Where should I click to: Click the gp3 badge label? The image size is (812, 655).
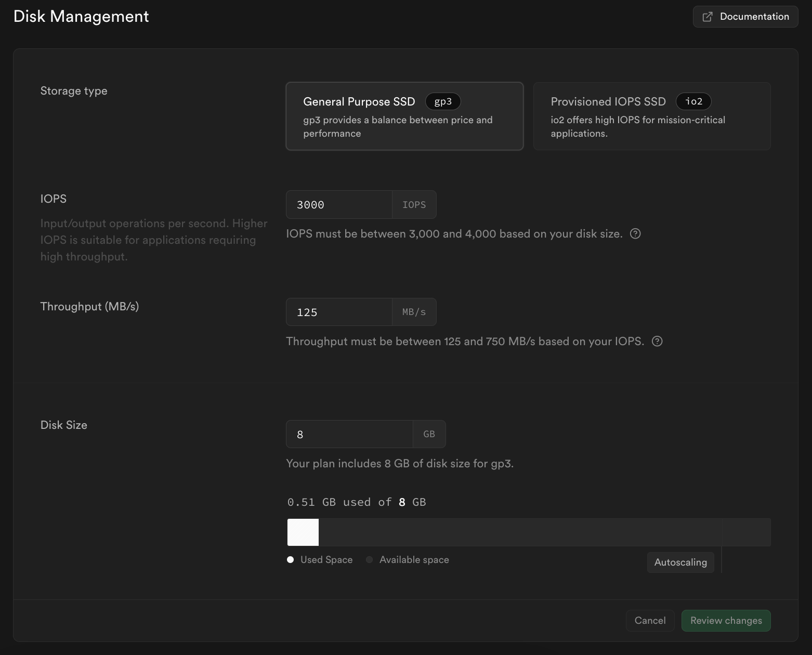[x=443, y=101]
